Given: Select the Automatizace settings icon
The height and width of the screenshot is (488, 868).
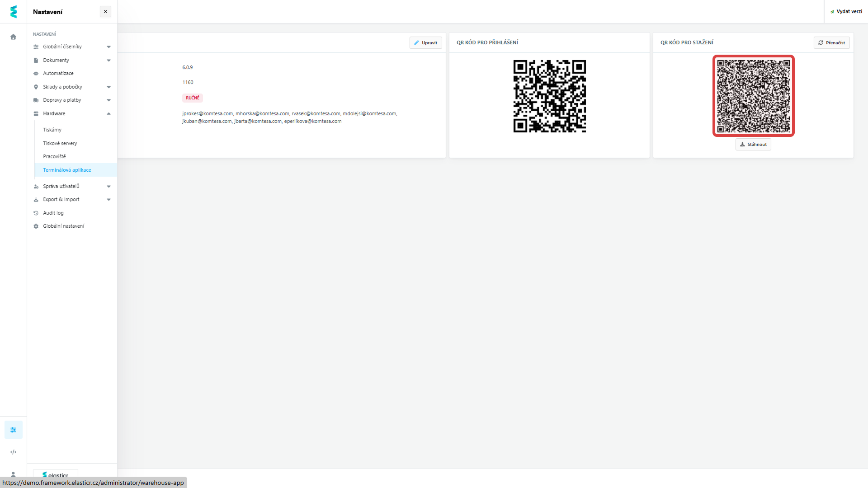Looking at the screenshot, I should (x=36, y=73).
